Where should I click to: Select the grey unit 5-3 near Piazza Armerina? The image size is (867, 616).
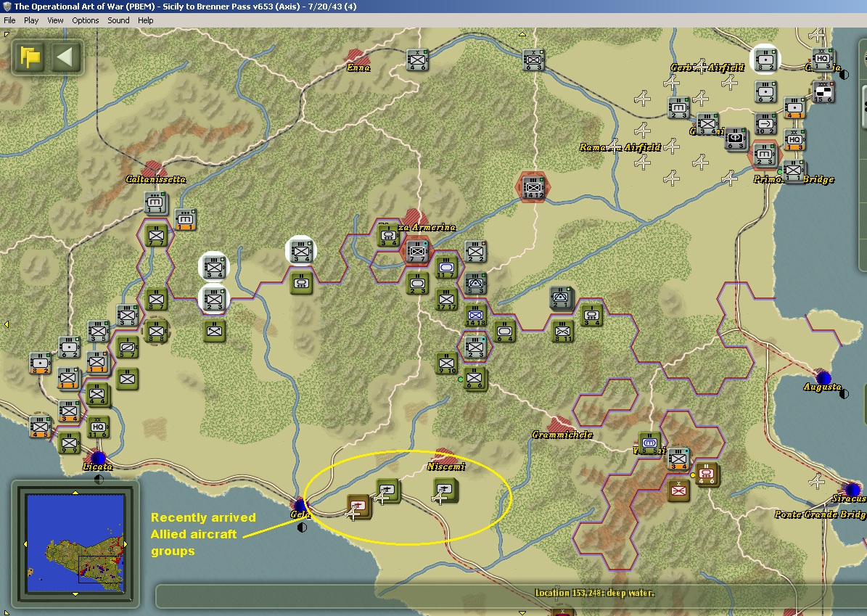pyautogui.click(x=475, y=283)
